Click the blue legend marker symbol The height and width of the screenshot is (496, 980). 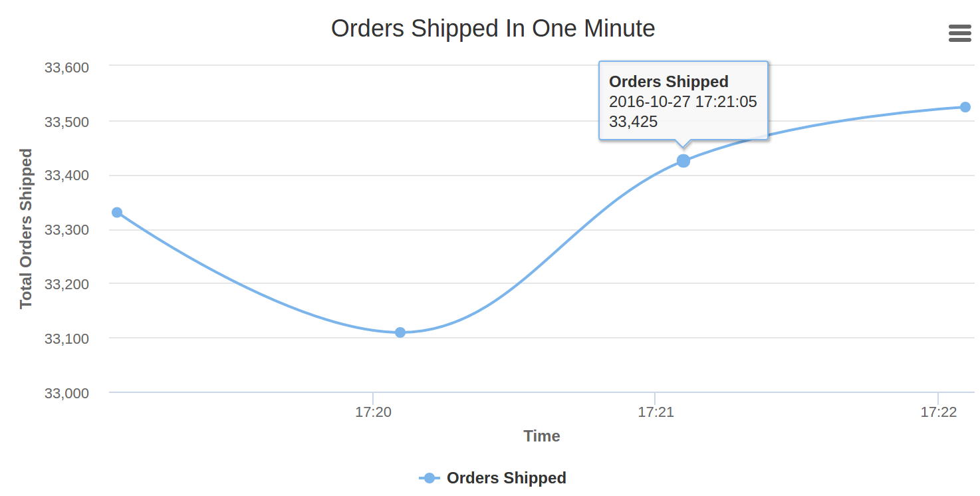pos(429,478)
